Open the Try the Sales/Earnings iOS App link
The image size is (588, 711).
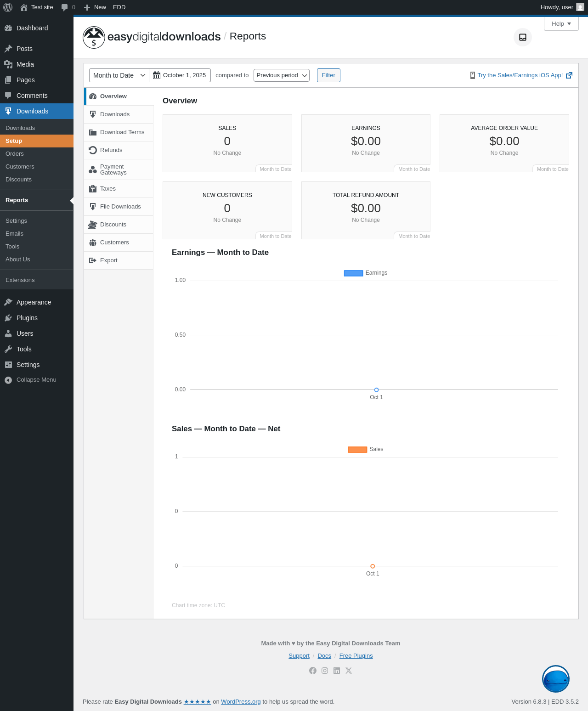[520, 75]
